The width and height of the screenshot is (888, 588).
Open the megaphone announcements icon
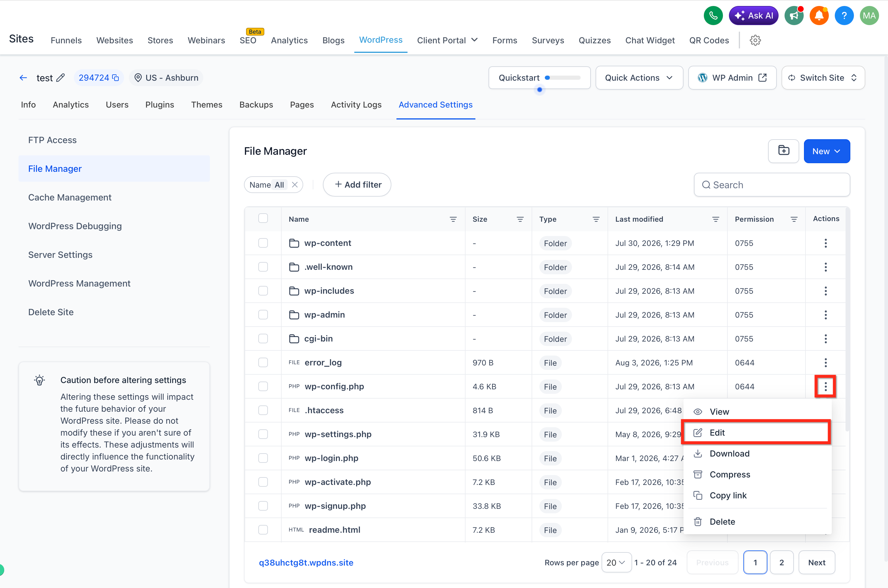(x=794, y=16)
